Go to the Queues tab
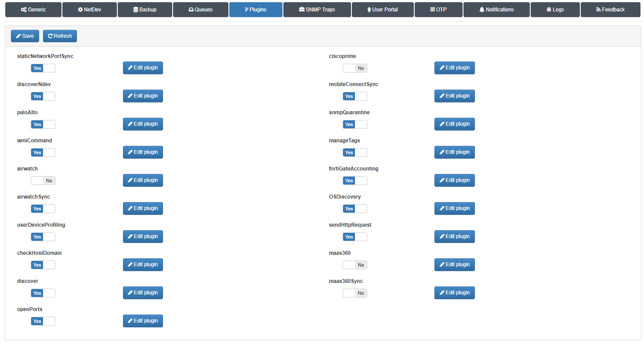This screenshot has width=644, height=344. (x=200, y=10)
